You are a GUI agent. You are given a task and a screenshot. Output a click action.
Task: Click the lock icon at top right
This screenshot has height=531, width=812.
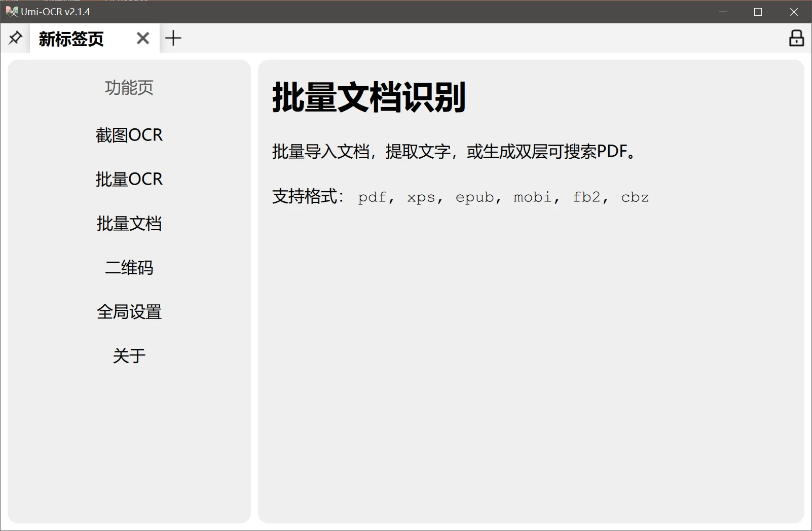click(x=796, y=38)
